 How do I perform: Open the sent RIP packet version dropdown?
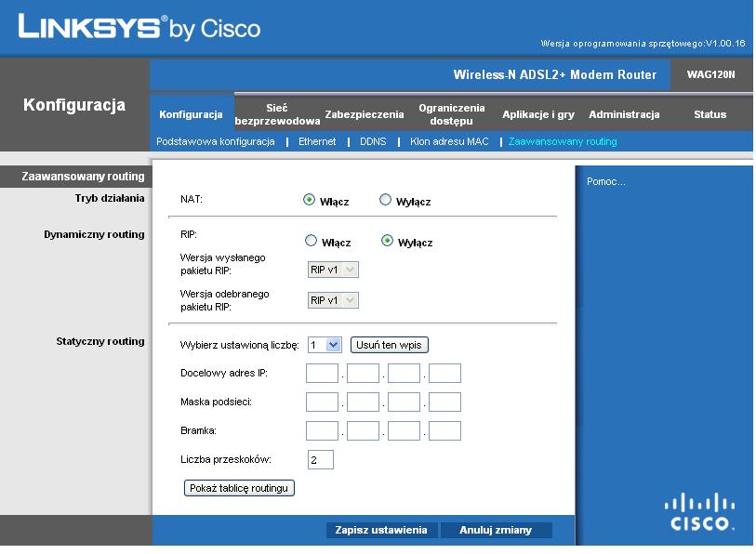coord(333,270)
